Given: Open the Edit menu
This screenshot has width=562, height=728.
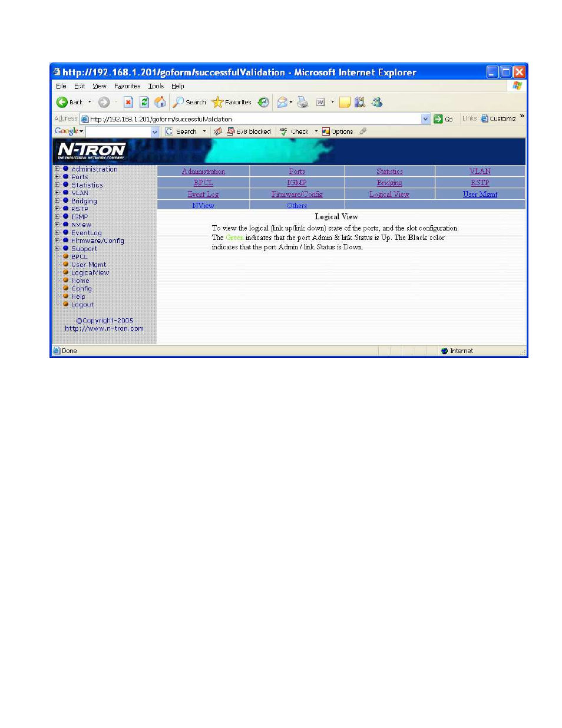Looking at the screenshot, I should 80,86.
